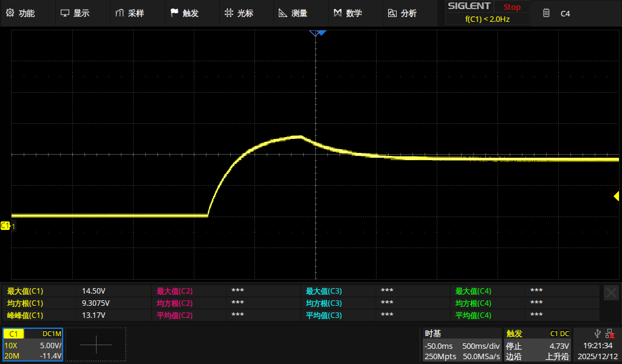Click the -50.0ms trigger delay value
Image resolution: width=622 pixels, height=364 pixels.
point(439,346)
